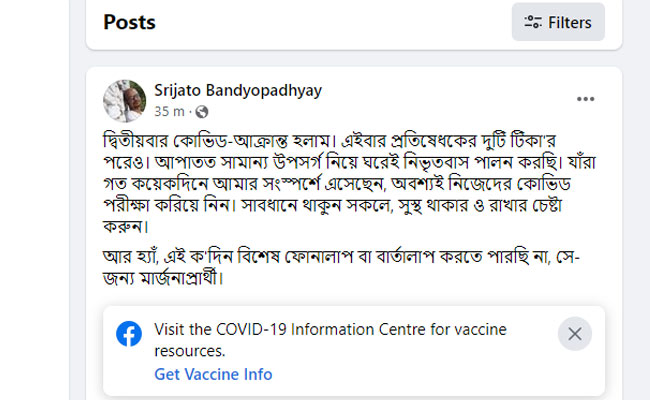Viewport: 650px width, 400px height.
Task: Click the public globe audience icon
Action: click(x=202, y=111)
